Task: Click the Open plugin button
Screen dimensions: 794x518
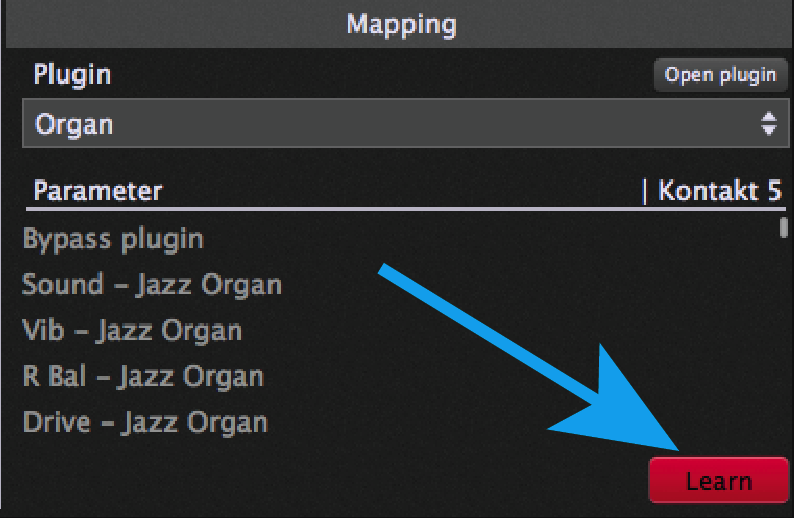Action: (x=720, y=75)
